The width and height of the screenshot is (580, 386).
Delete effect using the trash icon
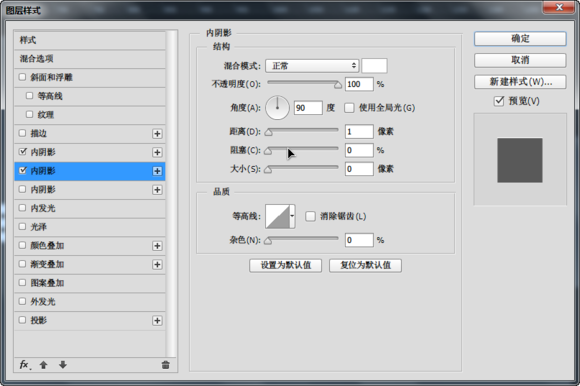tap(165, 365)
